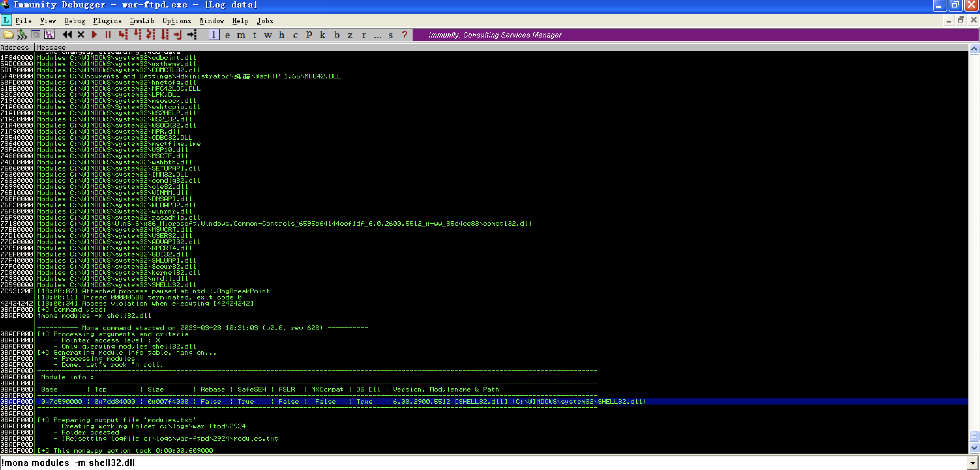Close program with X icon
This screenshot has height=470, width=980.
81,35
